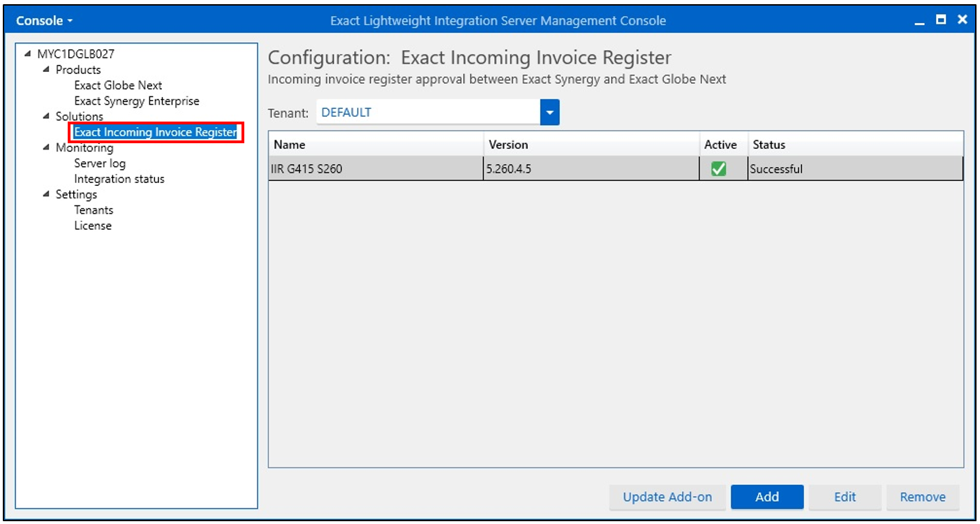Screen dimensions: 980x524
Task: Select the Settings tree label
Action: pyautogui.click(x=76, y=194)
